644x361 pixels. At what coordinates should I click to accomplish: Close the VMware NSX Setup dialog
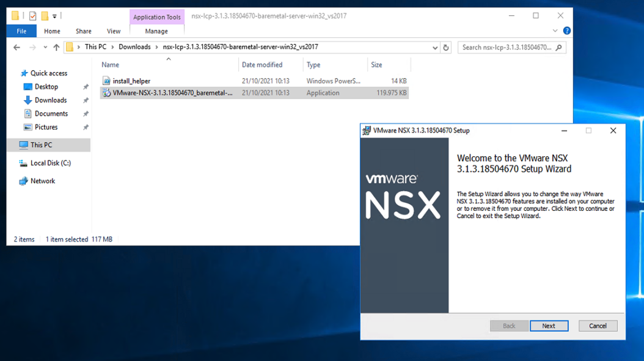613,131
